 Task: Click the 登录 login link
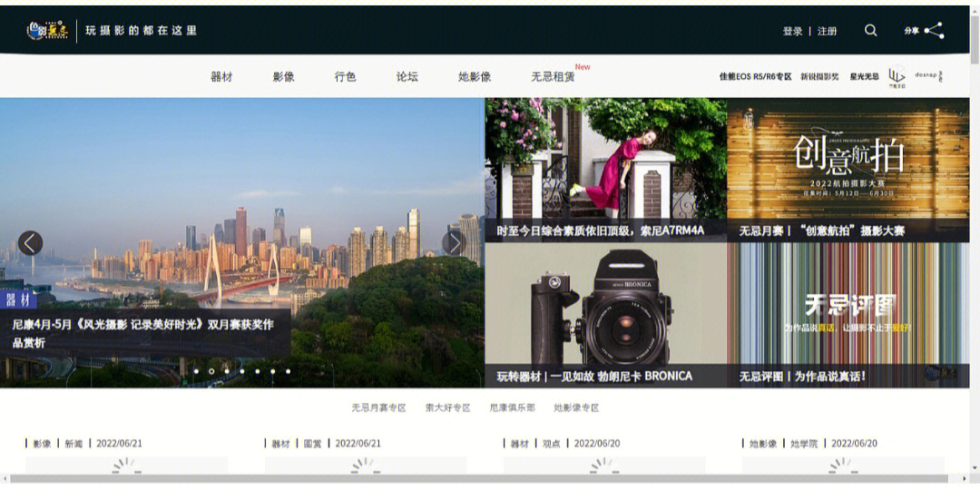tap(792, 31)
